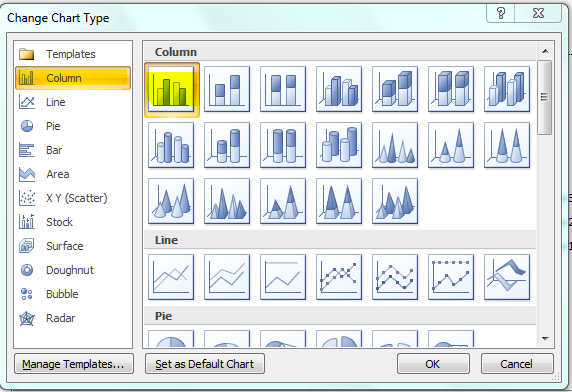Choose the 3-D Cylinder chart
This screenshot has width=572, height=392.
click(339, 145)
